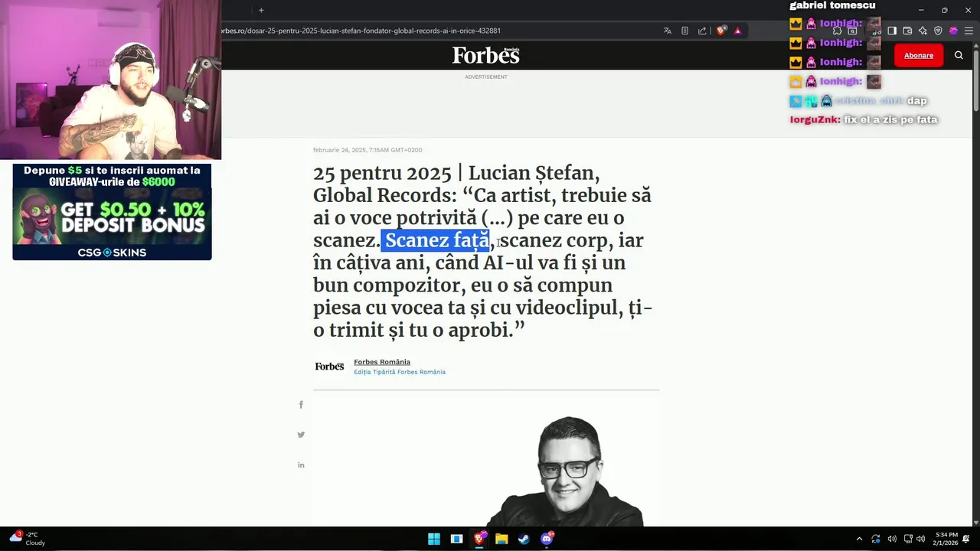
Task: Open Brave Leo AI sparkle icon
Action: coord(923,31)
